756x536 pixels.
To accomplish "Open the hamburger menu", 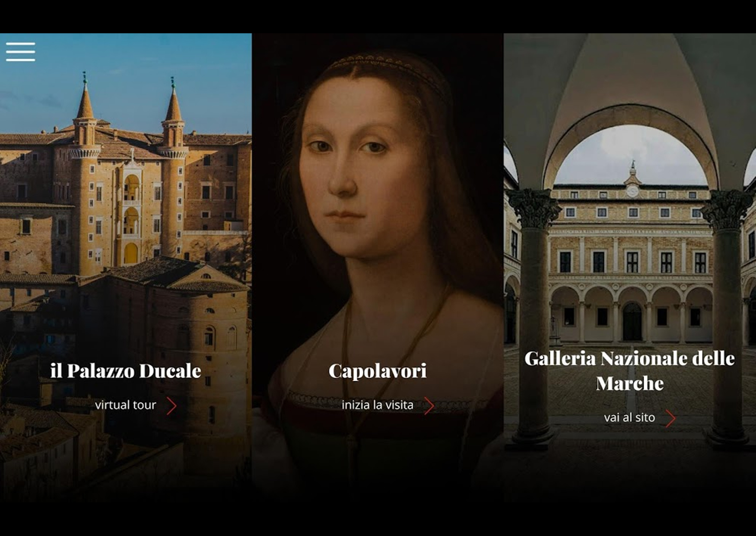I will 20,52.
